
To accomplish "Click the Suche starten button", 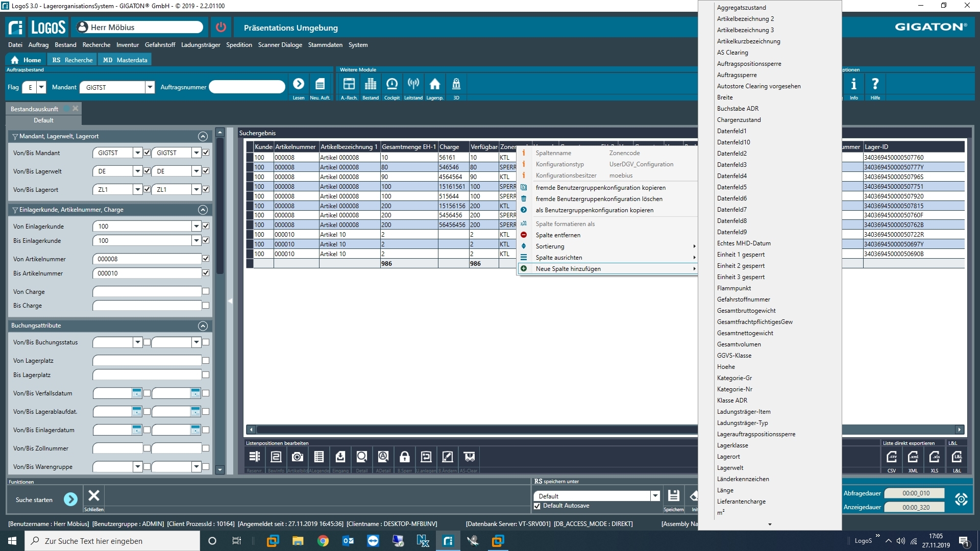I will pyautogui.click(x=70, y=499).
